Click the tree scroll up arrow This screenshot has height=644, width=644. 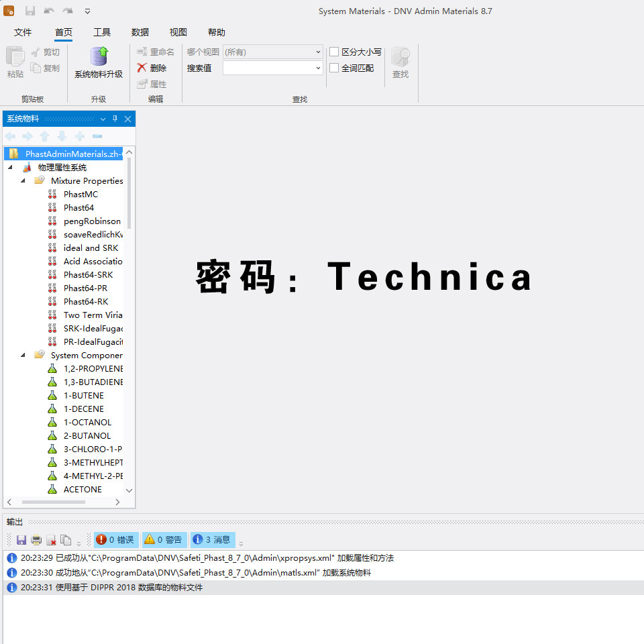(x=129, y=152)
